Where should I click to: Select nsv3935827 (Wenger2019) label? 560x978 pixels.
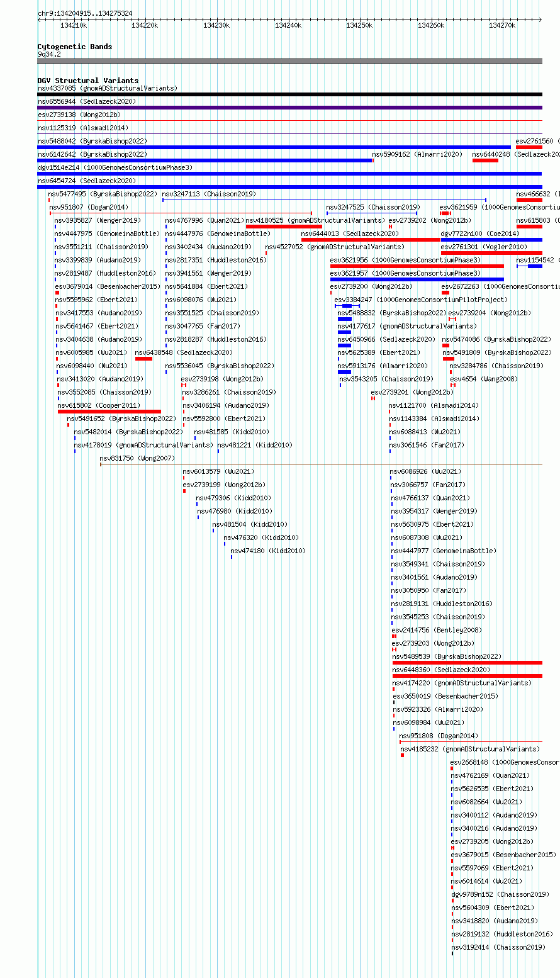(x=98, y=220)
